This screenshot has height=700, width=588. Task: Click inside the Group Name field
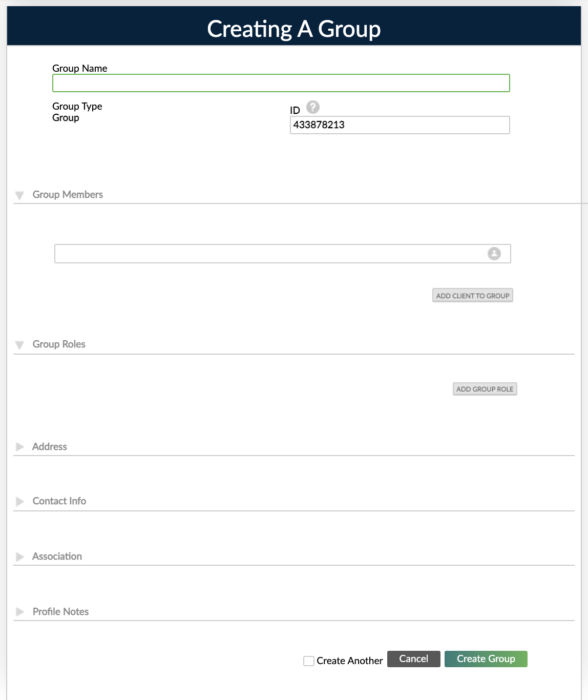[x=281, y=83]
